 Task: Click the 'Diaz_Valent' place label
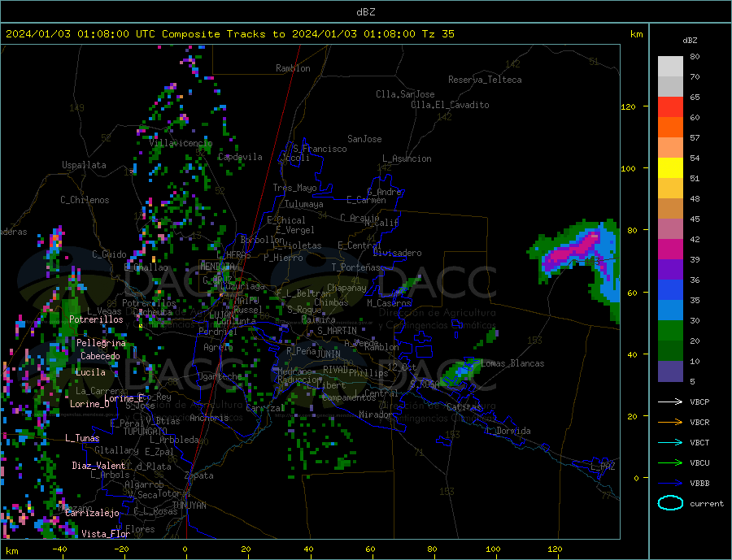point(98,466)
